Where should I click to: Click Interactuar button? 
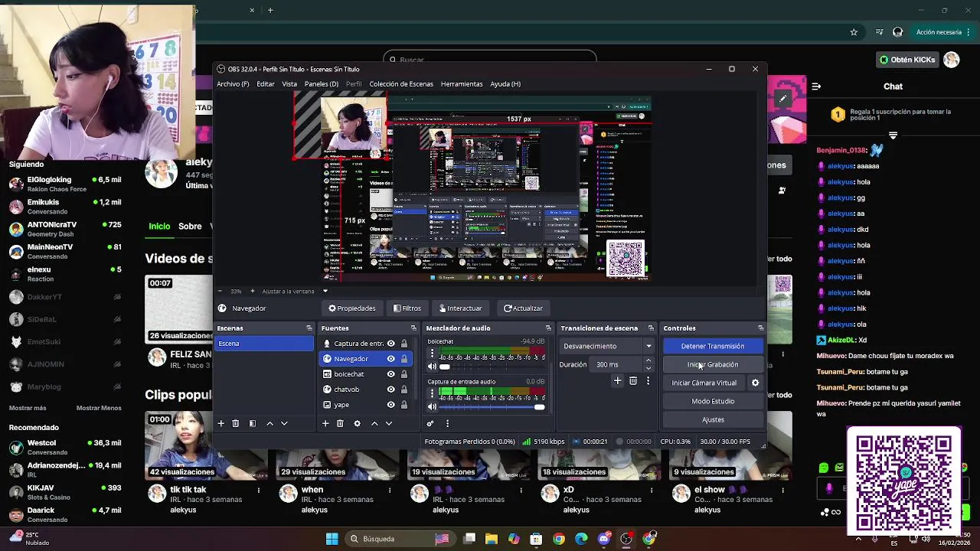(460, 308)
